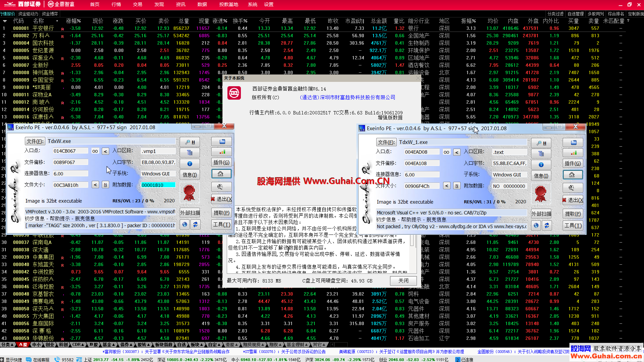The width and height of the screenshot is (644, 362).
Task: Click red wax seal icon in TdxW.exe window
Action: (189, 193)
